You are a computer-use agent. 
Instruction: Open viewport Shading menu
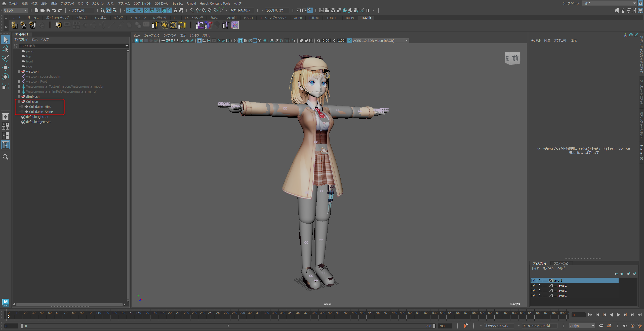point(152,35)
